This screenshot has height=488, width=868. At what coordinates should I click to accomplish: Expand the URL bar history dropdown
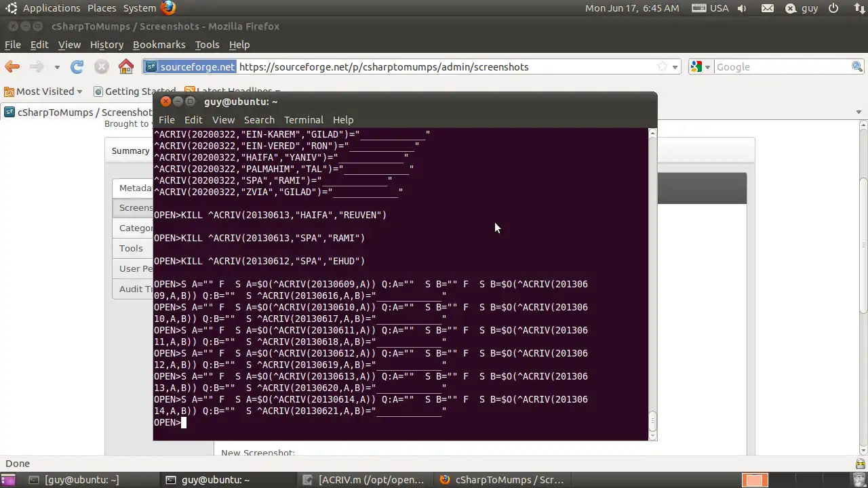pos(675,66)
